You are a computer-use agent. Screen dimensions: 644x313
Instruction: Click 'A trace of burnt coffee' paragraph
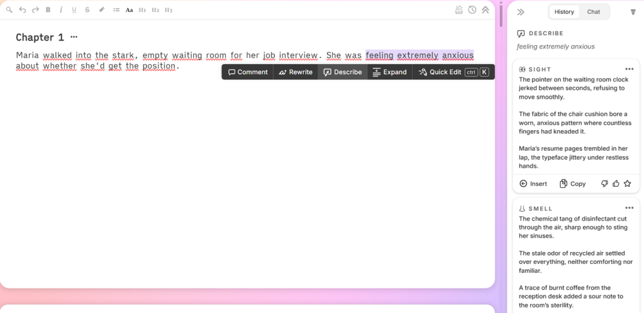click(571, 296)
